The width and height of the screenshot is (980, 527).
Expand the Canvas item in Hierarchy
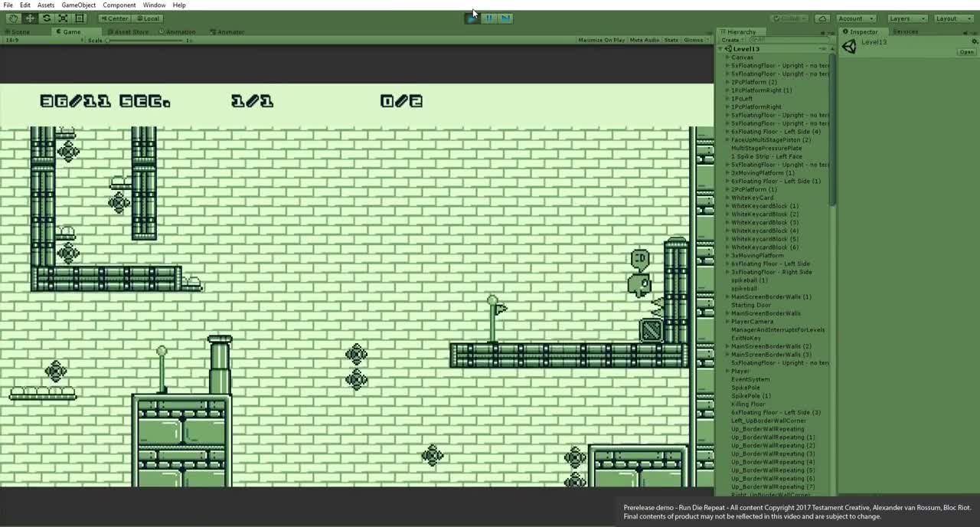pyautogui.click(x=727, y=57)
